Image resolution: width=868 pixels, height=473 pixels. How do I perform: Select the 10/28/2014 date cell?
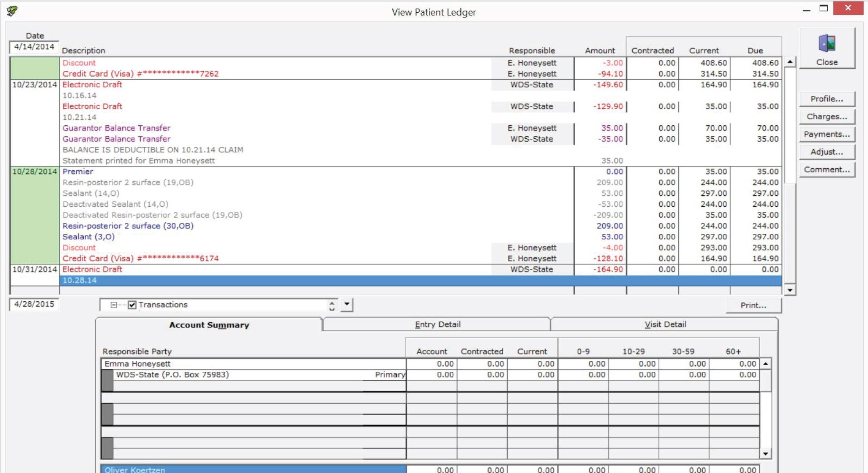click(x=35, y=172)
